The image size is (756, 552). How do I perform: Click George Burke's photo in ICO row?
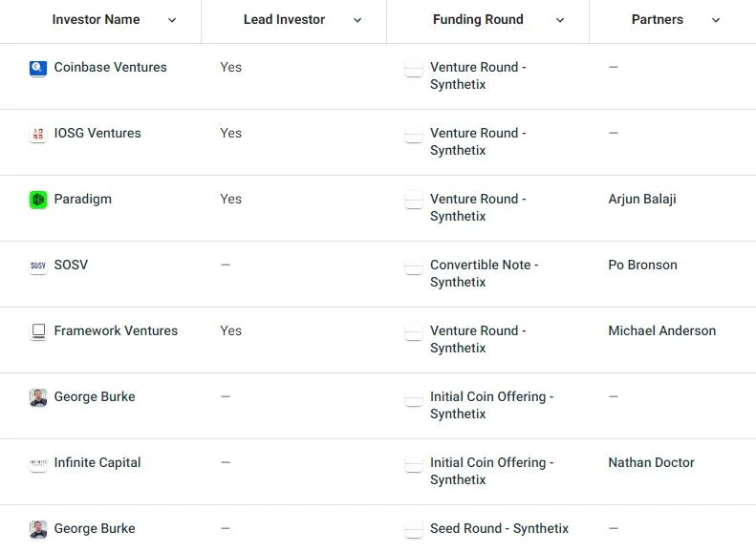pyautogui.click(x=38, y=398)
